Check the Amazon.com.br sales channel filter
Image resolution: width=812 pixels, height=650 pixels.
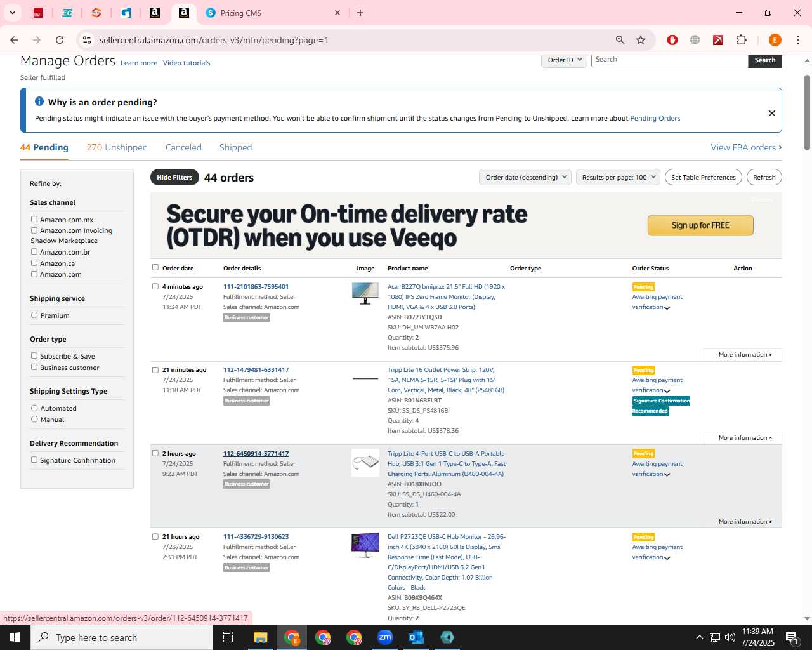tap(34, 251)
